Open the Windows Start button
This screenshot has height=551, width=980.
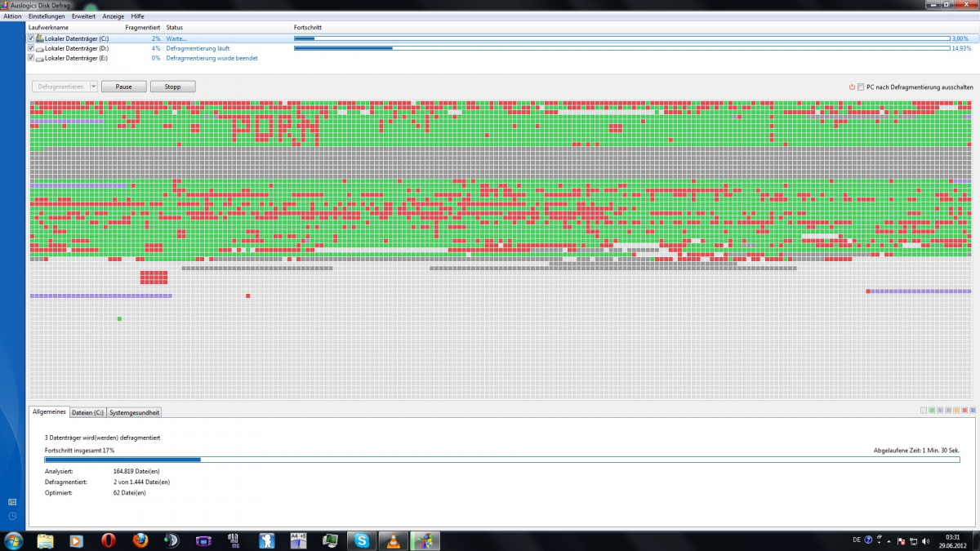point(14,540)
